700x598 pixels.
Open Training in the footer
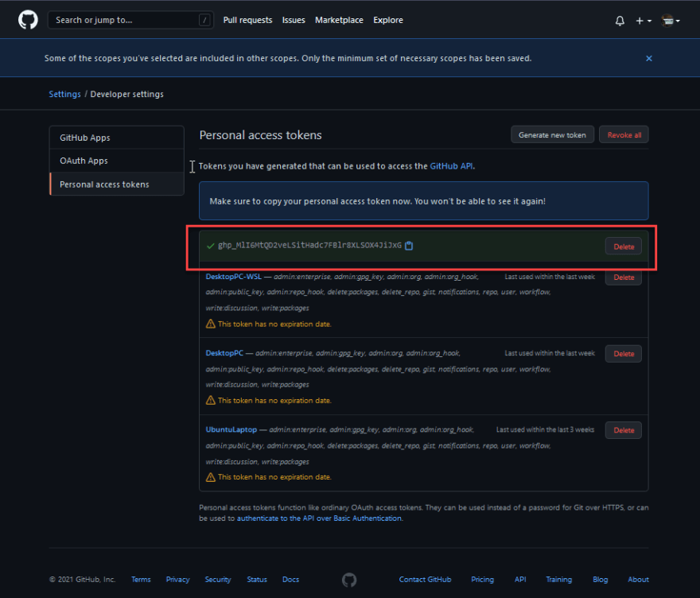pos(558,579)
